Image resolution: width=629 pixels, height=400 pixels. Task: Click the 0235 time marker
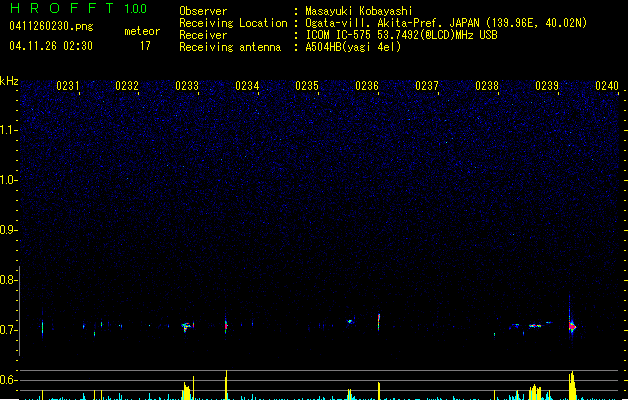point(307,86)
